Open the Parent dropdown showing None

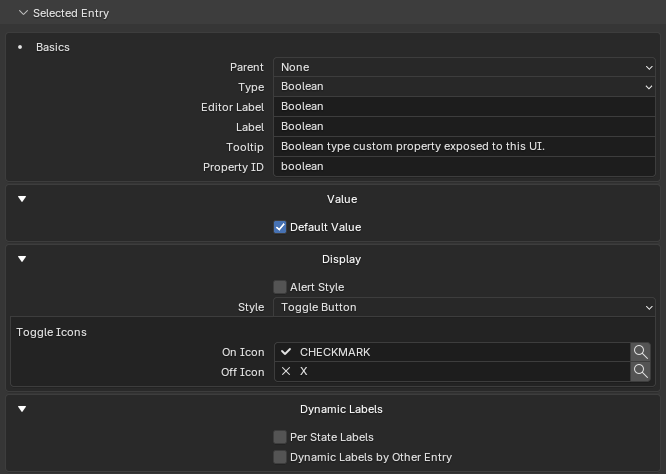pyautogui.click(x=464, y=67)
